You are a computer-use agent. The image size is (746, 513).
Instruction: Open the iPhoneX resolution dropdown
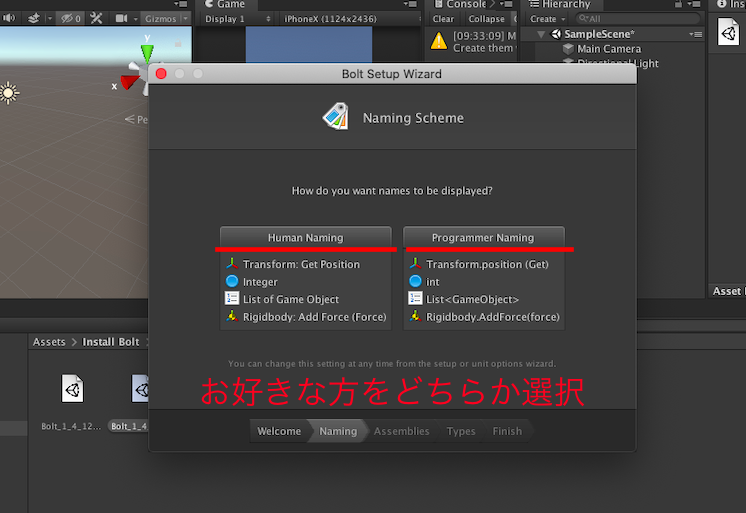pos(351,19)
